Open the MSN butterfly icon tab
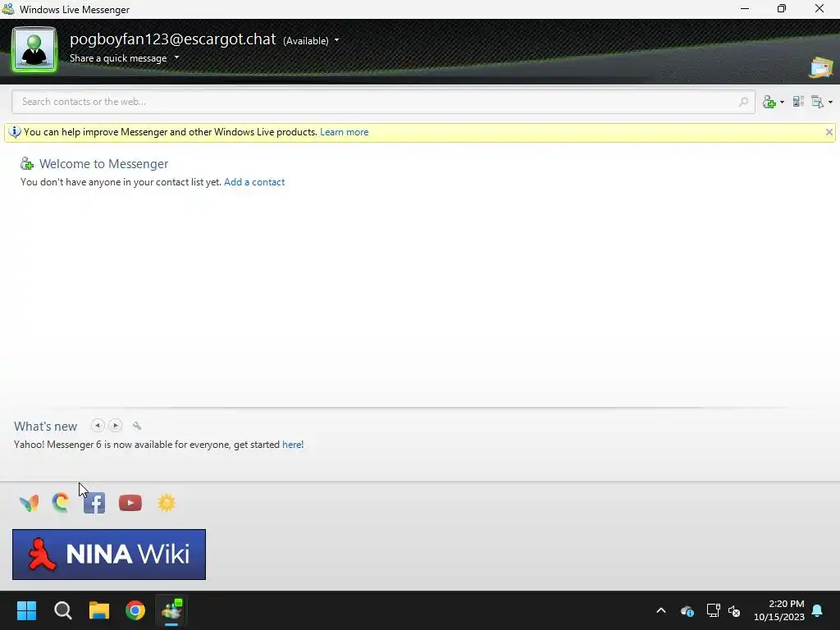This screenshot has height=630, width=840. pyautogui.click(x=29, y=503)
